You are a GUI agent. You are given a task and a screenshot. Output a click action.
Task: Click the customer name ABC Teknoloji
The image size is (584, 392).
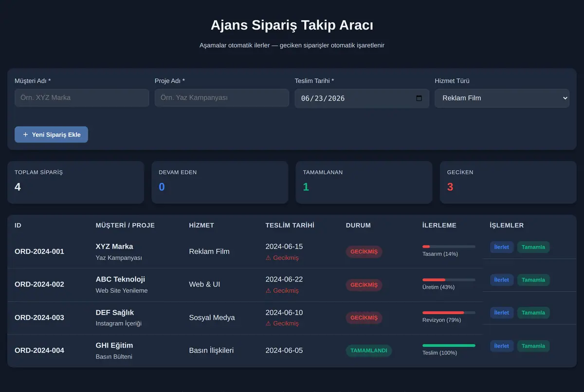pos(120,279)
